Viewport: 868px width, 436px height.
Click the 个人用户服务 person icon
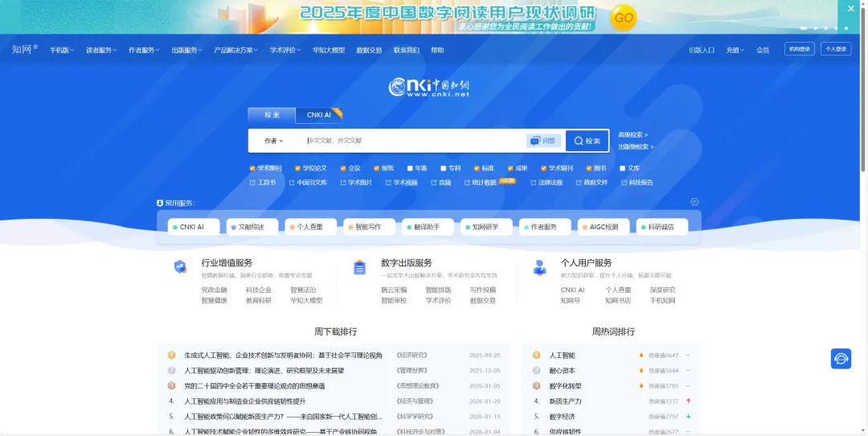(x=539, y=268)
